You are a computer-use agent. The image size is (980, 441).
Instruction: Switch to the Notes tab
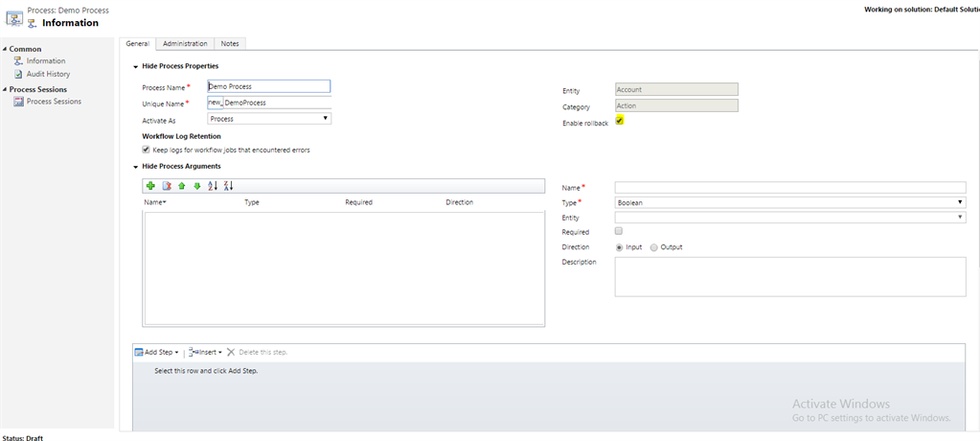point(230,44)
